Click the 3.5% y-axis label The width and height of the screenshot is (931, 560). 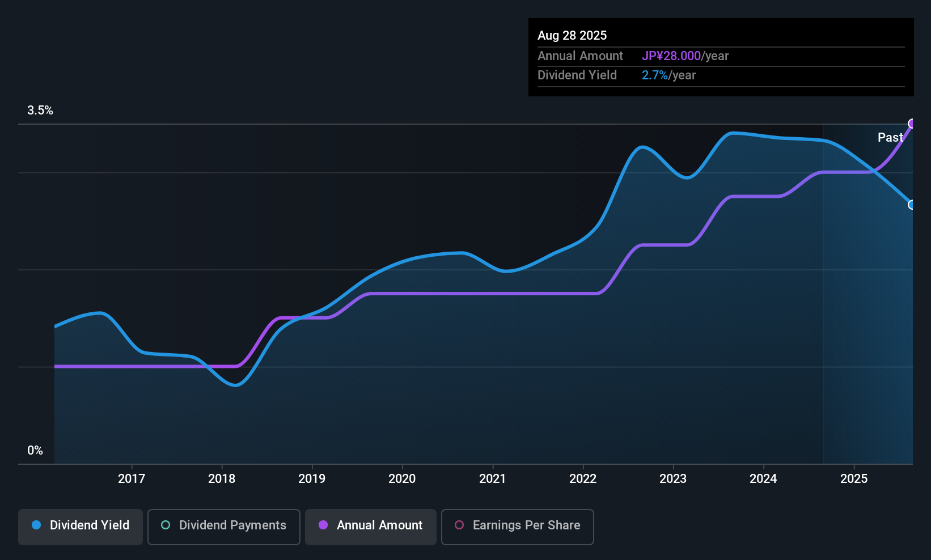(x=40, y=111)
